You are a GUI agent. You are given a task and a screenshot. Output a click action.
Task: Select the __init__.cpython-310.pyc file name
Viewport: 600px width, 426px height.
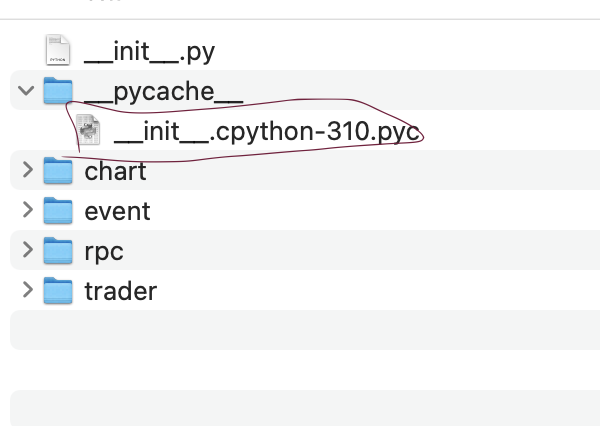click(267, 131)
